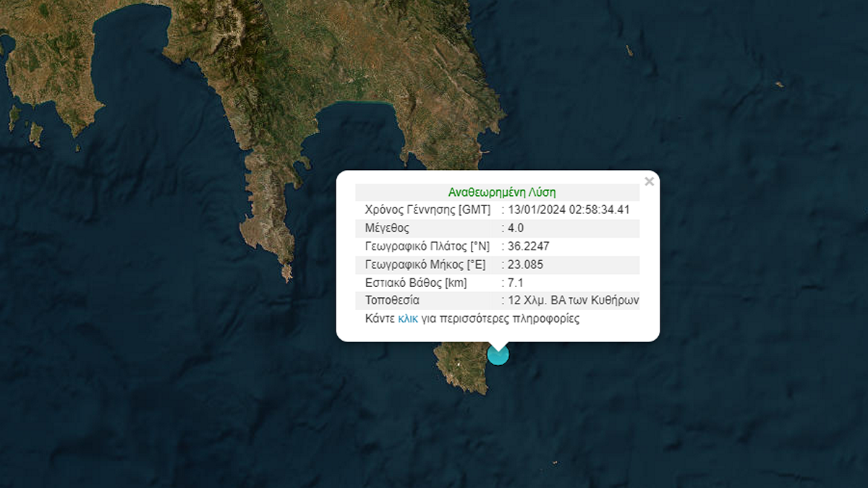Click the small islet in the upper-right sea
This screenshot has height=488, width=868.
click(x=629, y=51)
